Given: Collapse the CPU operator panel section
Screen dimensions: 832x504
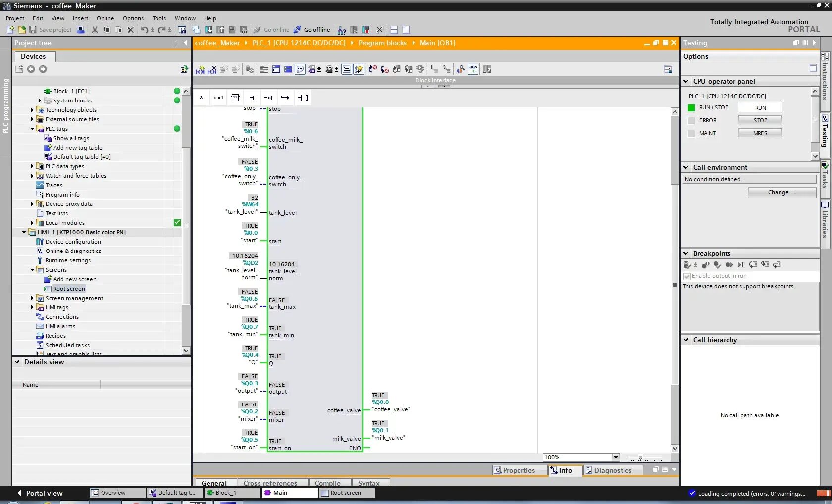Looking at the screenshot, I should (686, 82).
